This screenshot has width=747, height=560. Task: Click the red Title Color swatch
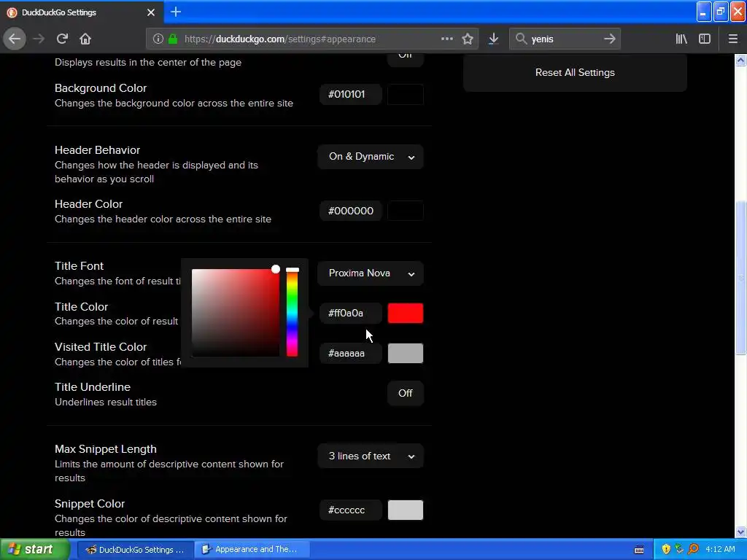pos(406,314)
